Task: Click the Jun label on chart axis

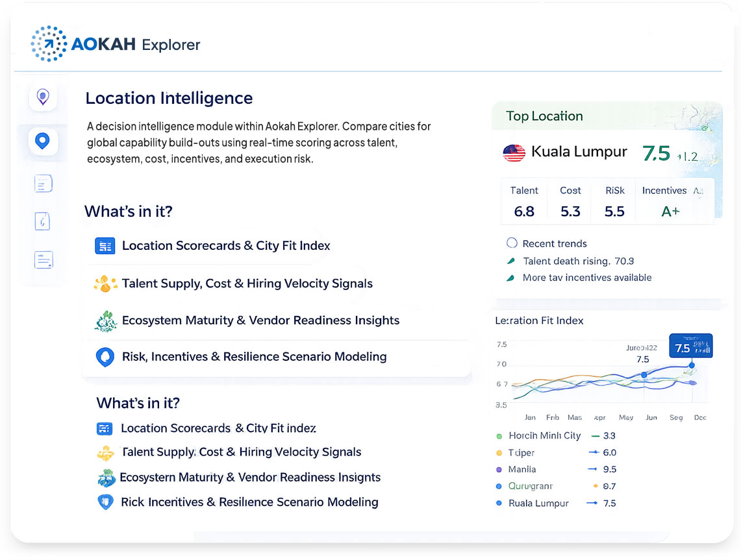Action: click(651, 417)
